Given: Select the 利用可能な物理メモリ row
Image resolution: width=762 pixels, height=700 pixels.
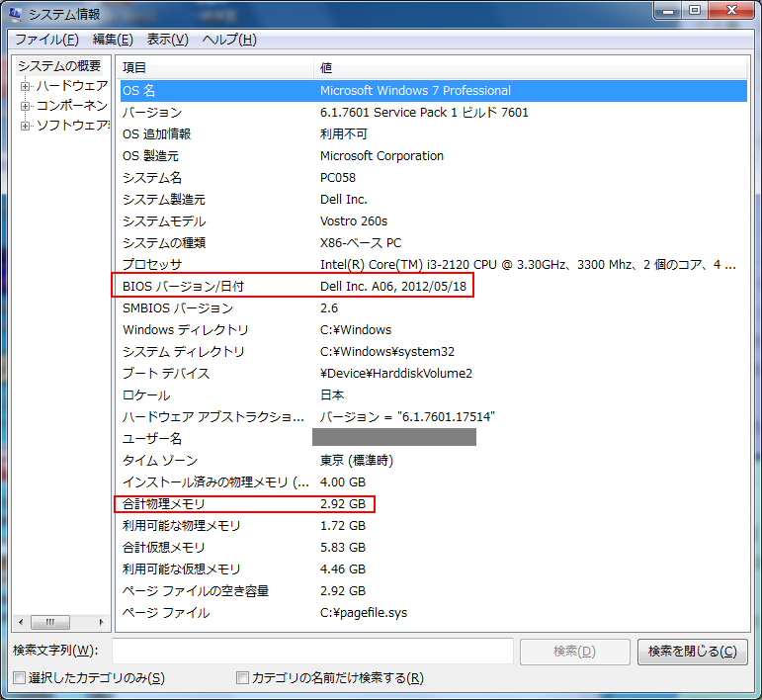Looking at the screenshot, I should click(x=434, y=525).
